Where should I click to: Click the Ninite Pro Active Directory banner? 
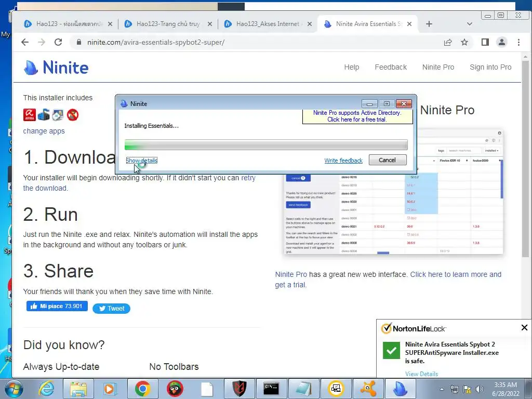[x=357, y=116]
